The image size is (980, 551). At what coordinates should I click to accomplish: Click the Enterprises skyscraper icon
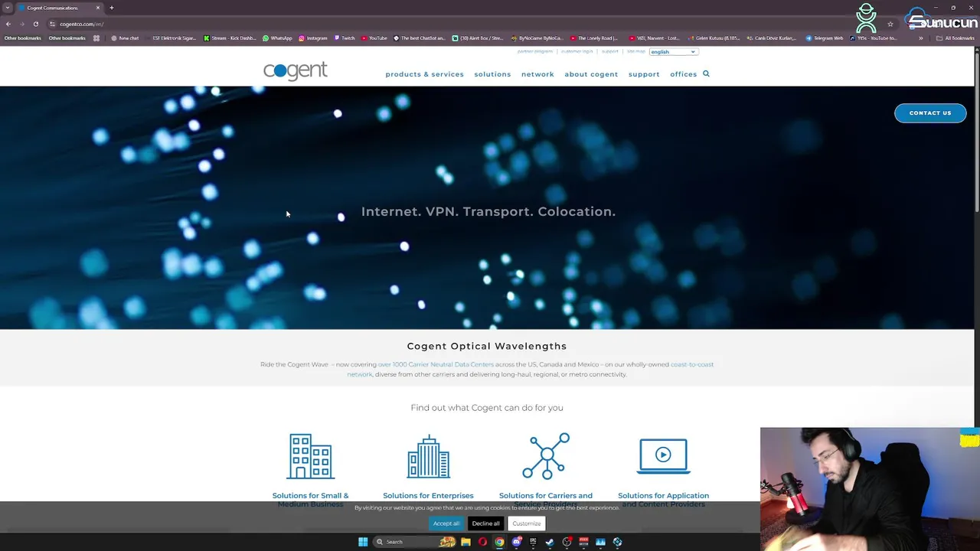click(428, 456)
